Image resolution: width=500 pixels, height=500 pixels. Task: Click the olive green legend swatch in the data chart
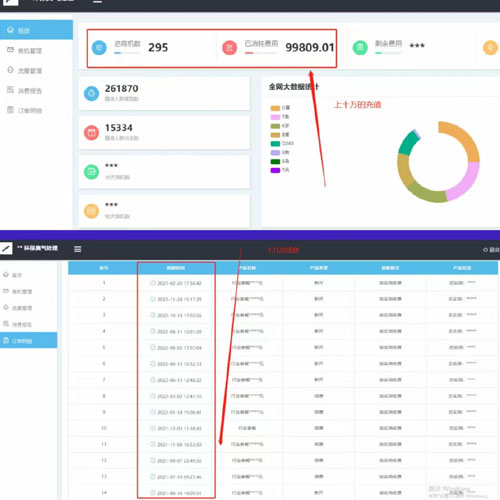point(275,126)
